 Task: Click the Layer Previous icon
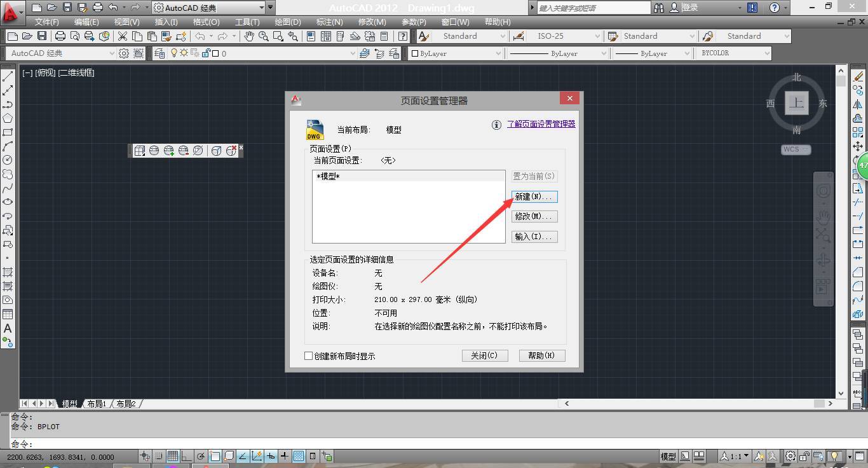379,53
